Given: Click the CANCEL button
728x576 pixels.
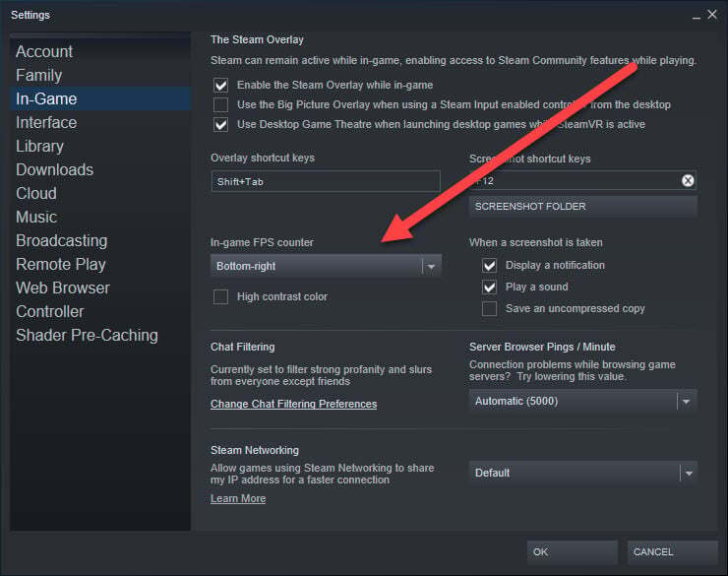Looking at the screenshot, I should (672, 551).
